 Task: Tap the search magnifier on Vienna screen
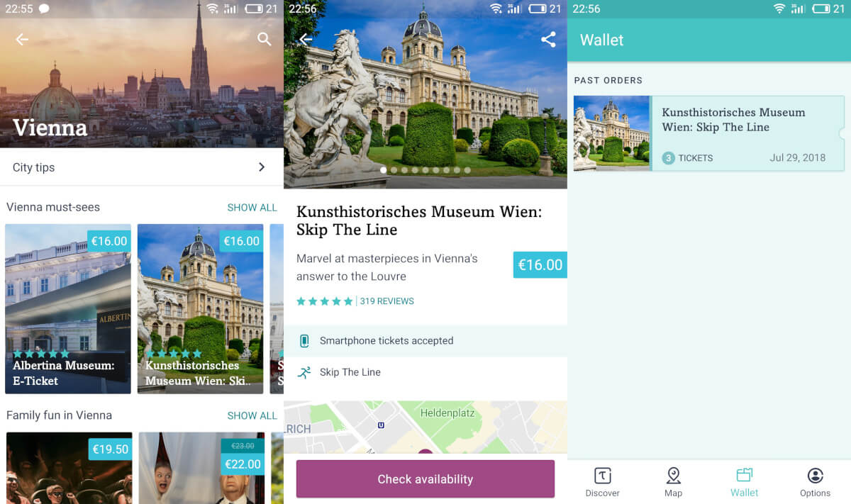tap(264, 39)
